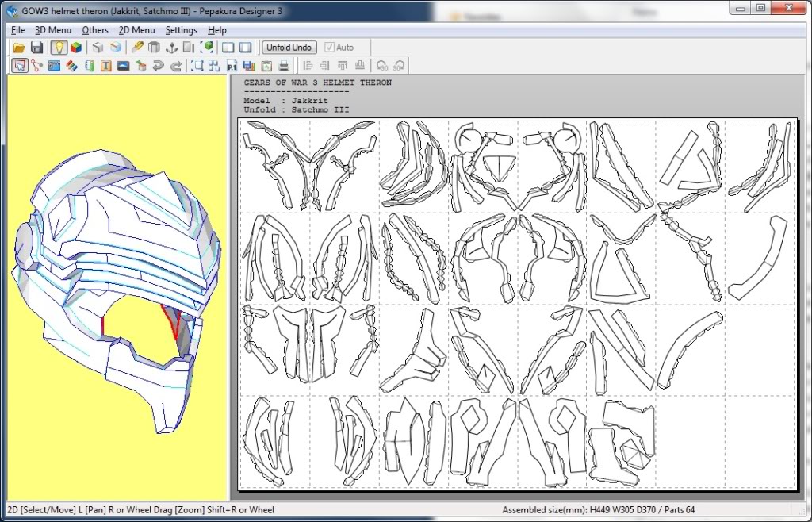Select the add image tool
This screenshot has width=812, height=522.
tap(123, 66)
